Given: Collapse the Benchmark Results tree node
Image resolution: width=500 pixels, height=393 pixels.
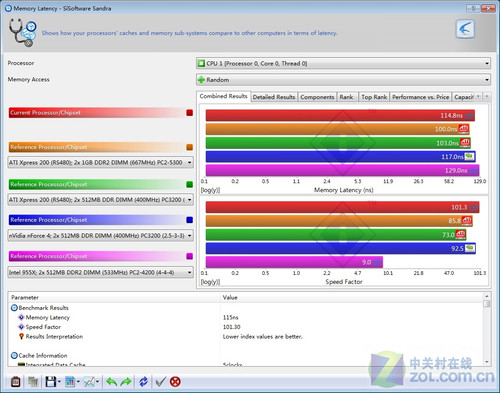Looking at the screenshot, I should 14,308.
